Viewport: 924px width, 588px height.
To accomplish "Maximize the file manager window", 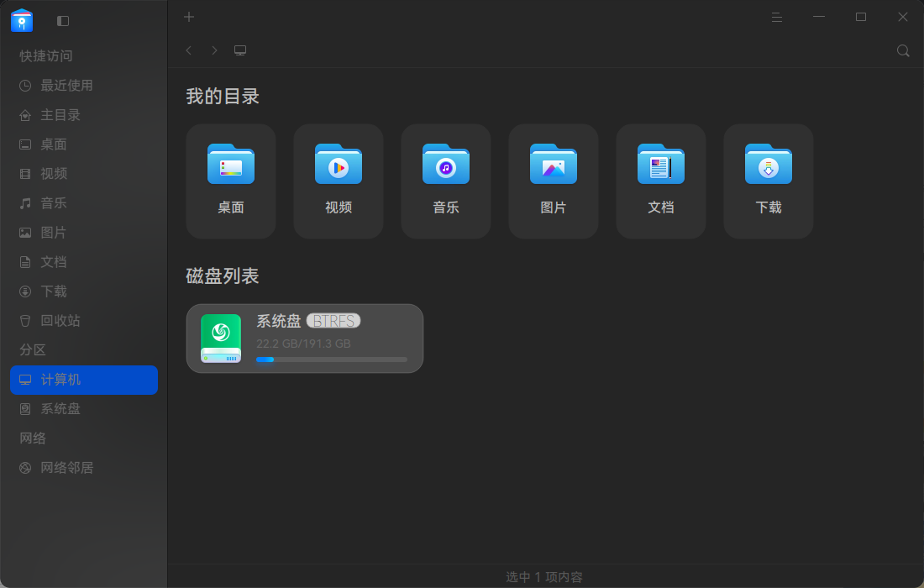I will click(861, 17).
